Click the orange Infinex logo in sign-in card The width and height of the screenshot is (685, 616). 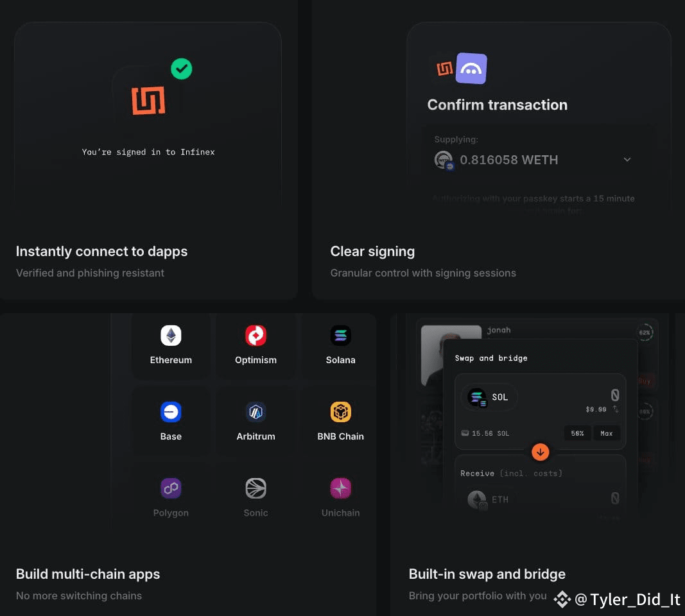[x=148, y=100]
